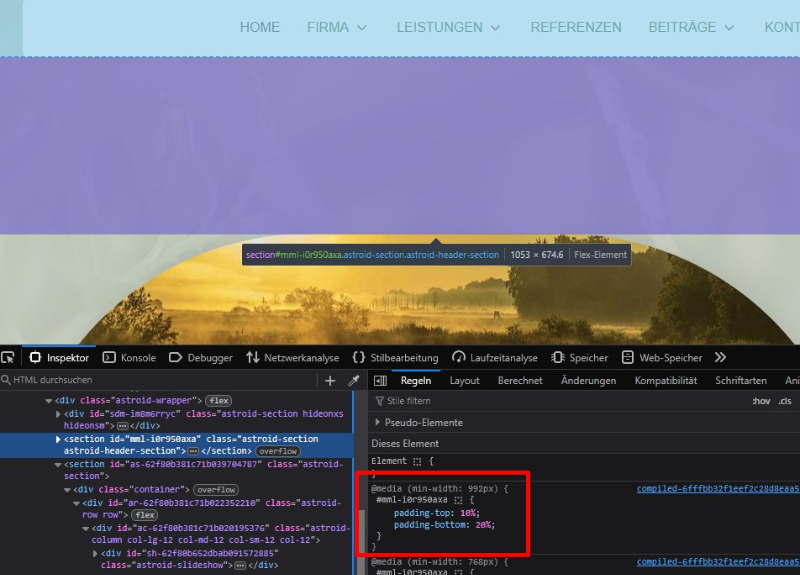Viewport: 800px width, 575px height.
Task: Pick color with the eyedropper icon
Action: click(x=354, y=381)
